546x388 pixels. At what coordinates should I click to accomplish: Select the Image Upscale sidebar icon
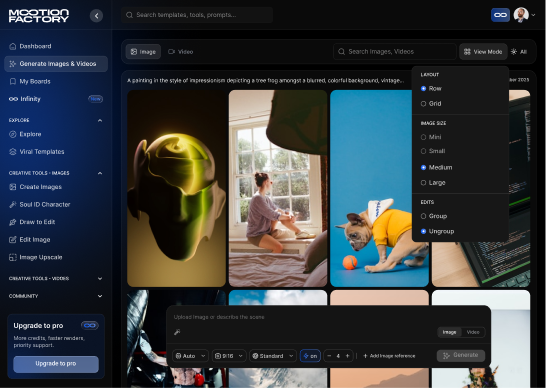click(x=13, y=257)
